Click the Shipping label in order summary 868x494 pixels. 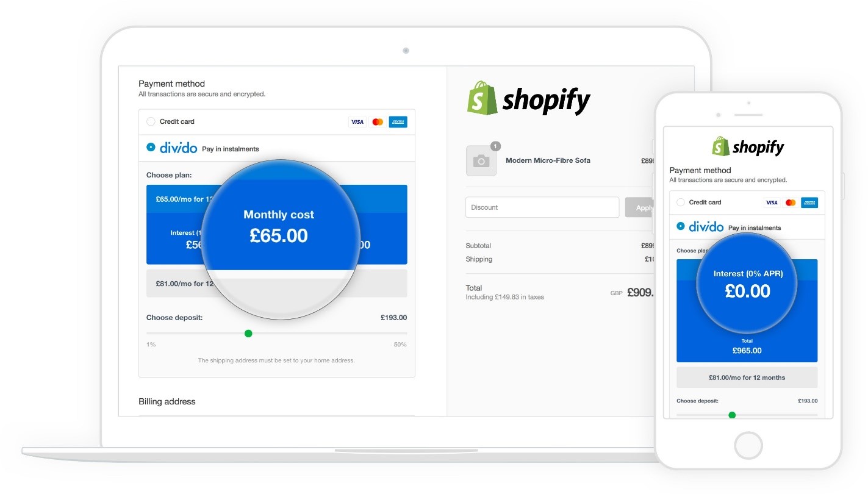click(479, 259)
